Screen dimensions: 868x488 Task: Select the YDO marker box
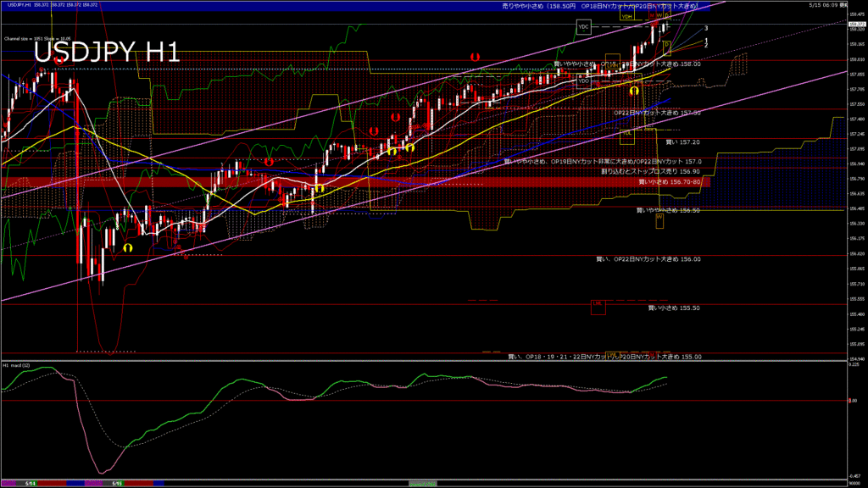click(x=583, y=81)
